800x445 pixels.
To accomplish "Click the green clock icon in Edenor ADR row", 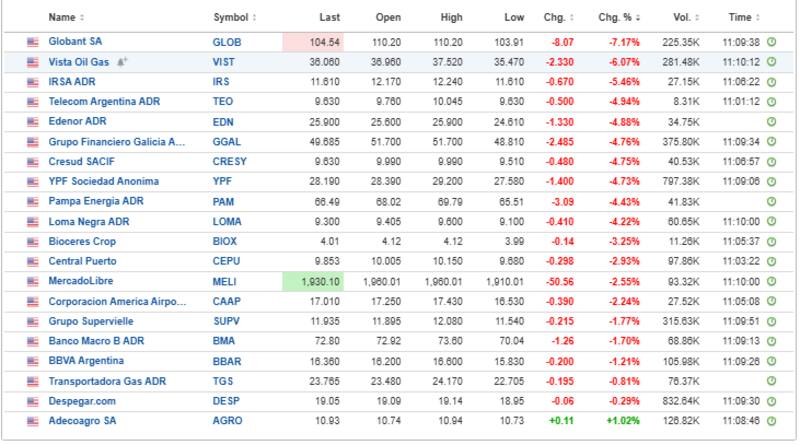I will (771, 122).
